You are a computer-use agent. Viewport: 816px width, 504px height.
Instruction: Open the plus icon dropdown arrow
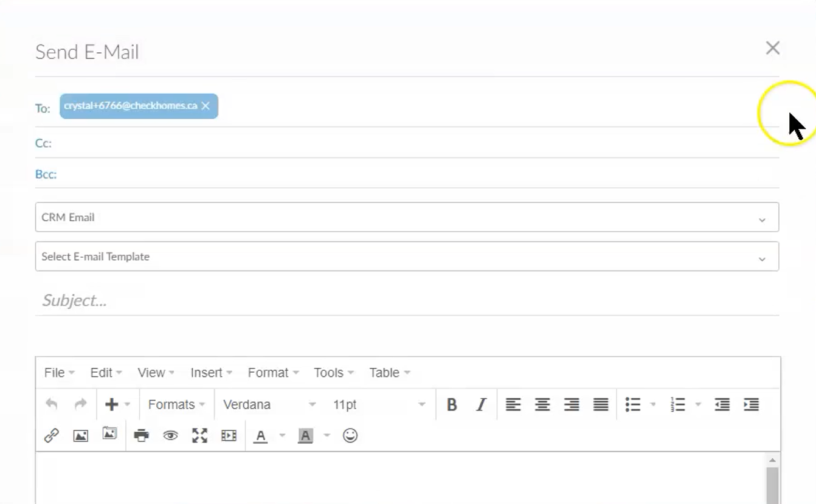tap(127, 405)
